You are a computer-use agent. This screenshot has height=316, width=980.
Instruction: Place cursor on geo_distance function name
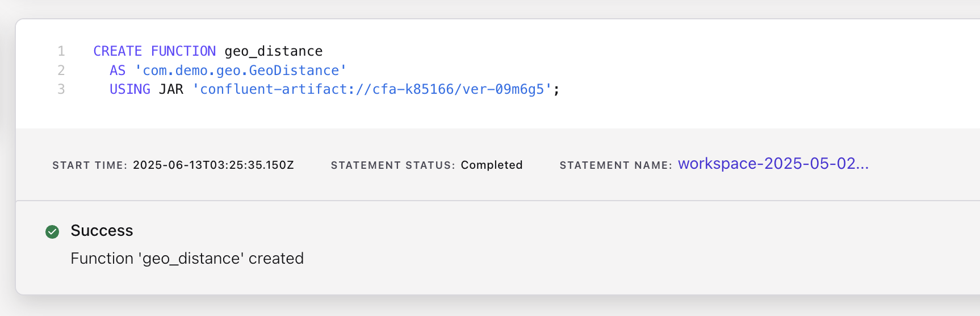[274, 51]
